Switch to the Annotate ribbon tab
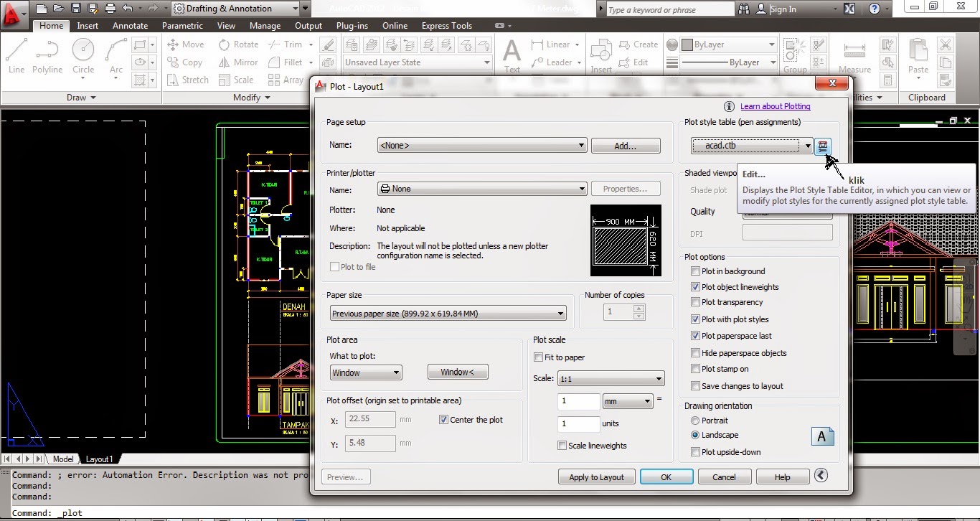 pyautogui.click(x=130, y=25)
